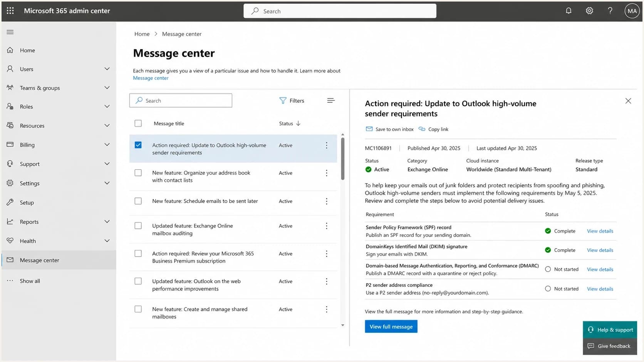Open more options for Outlook high-volume message
The image size is (644, 362).
(x=327, y=145)
